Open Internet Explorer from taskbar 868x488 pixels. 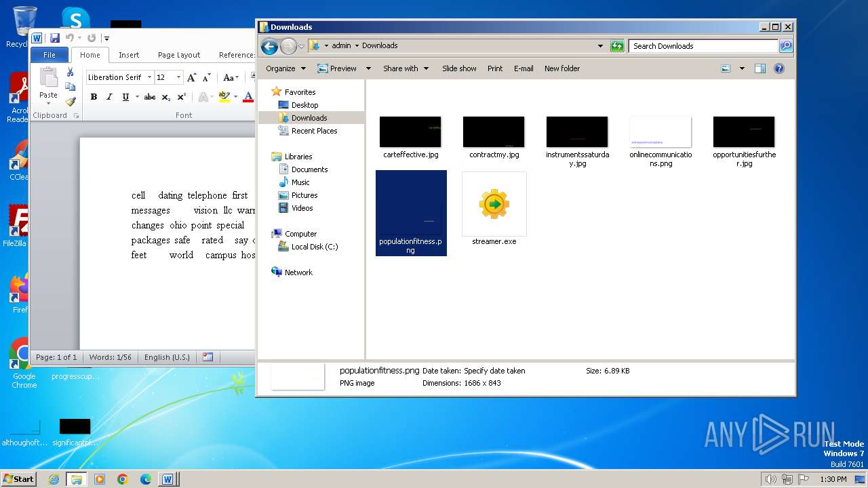tap(54, 479)
